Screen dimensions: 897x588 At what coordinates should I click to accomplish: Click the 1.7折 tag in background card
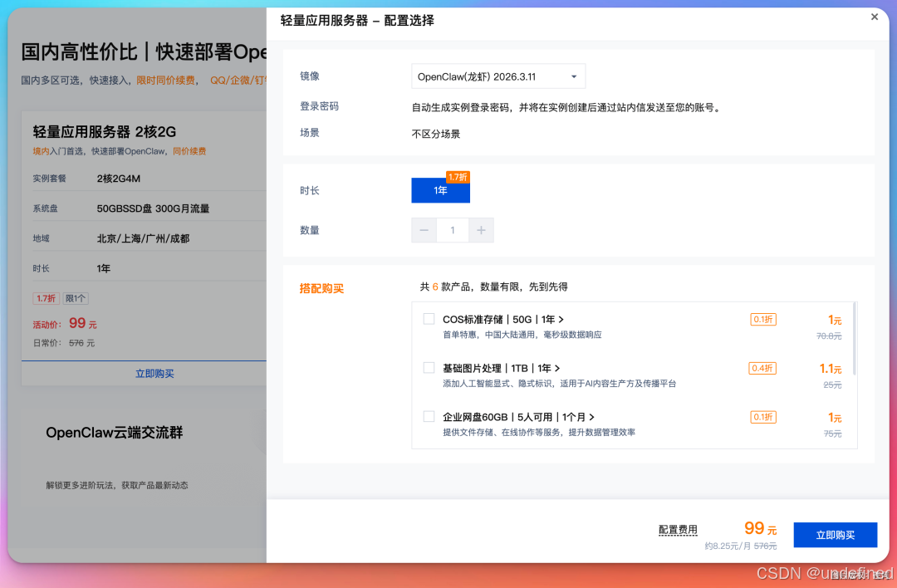(47, 298)
